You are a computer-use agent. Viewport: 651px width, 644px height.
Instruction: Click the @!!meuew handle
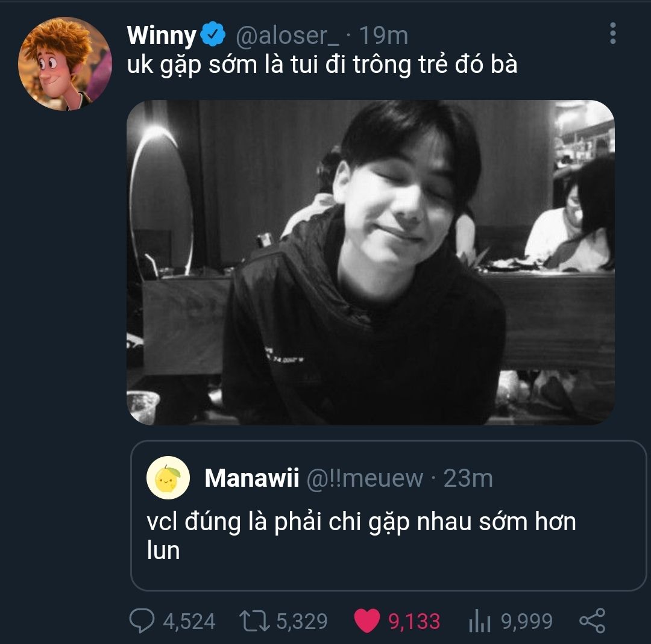point(365,478)
